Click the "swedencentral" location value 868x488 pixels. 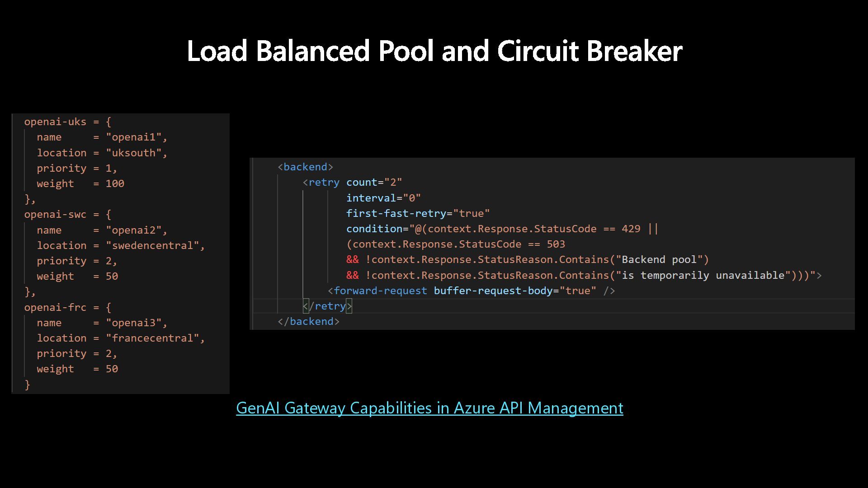tap(152, 245)
